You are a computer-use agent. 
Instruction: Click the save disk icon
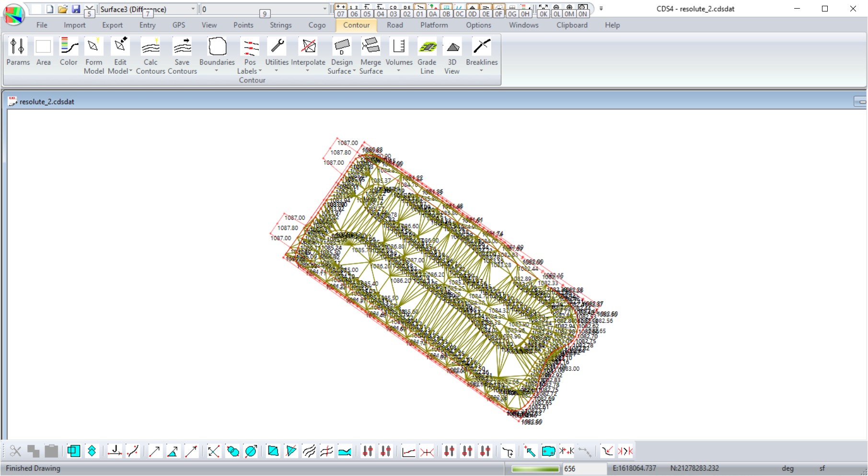pyautogui.click(x=76, y=9)
